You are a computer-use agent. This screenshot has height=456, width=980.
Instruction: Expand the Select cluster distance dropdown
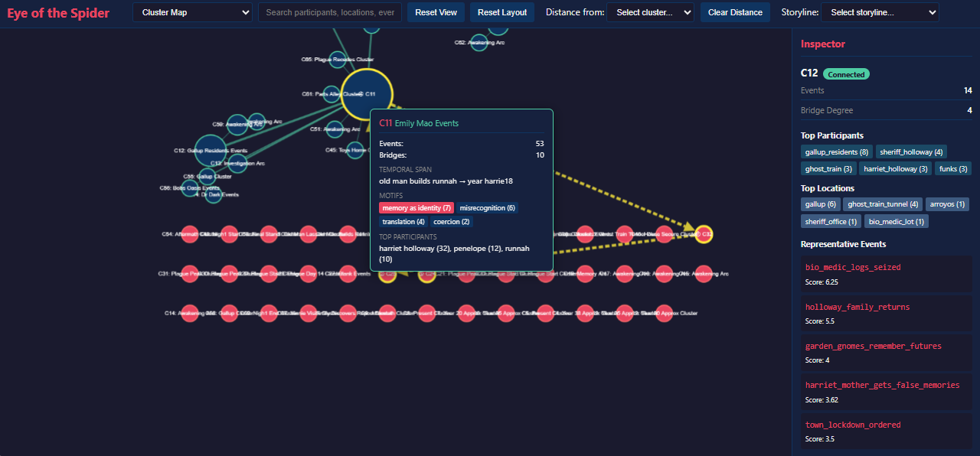(649, 12)
